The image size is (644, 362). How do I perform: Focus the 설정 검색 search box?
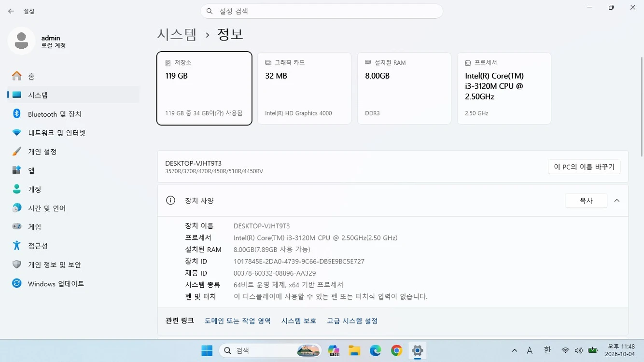tap(322, 11)
